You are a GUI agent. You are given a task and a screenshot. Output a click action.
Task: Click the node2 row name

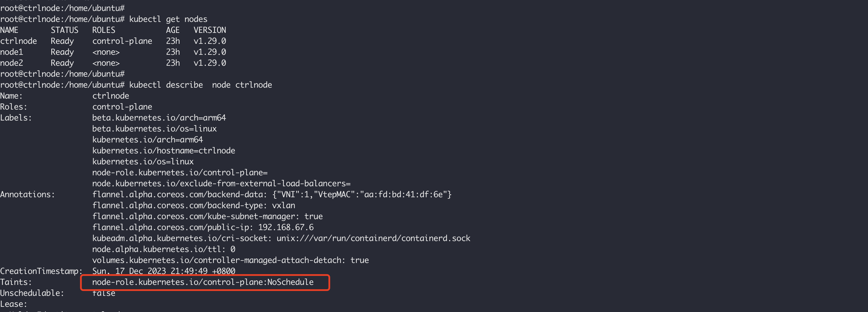pyautogui.click(x=12, y=63)
